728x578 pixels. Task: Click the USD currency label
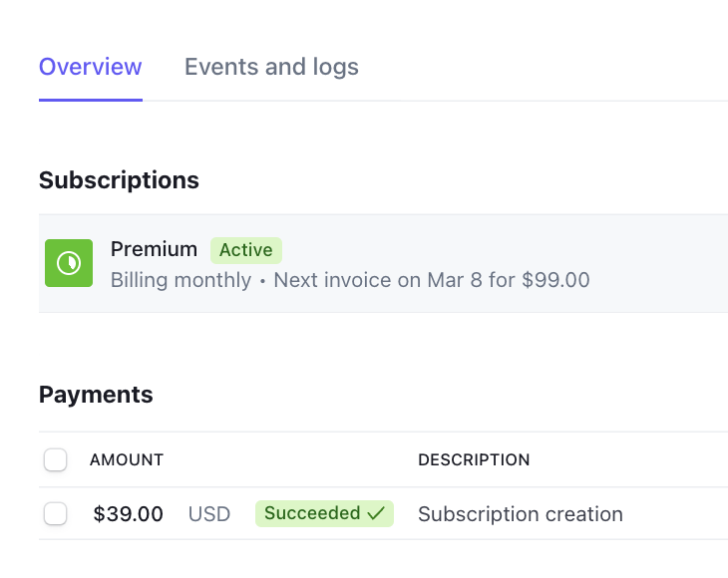(209, 514)
